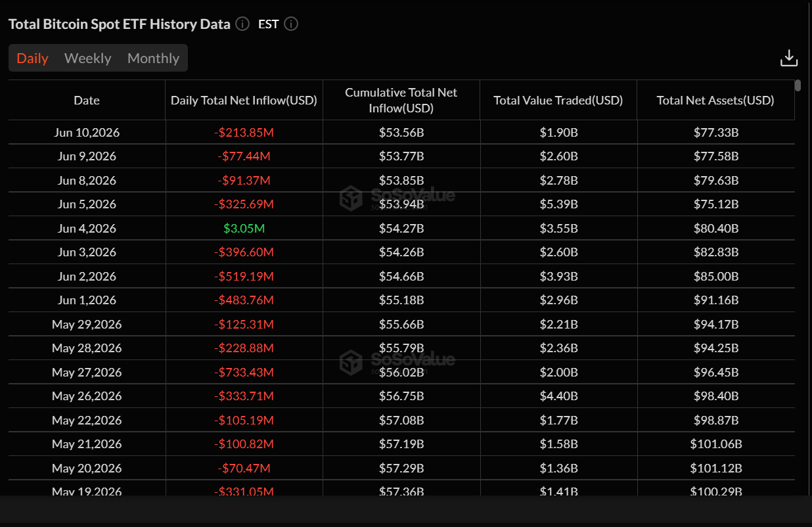The height and width of the screenshot is (527, 812).
Task: Click the table's vertical scrollbar thumb
Action: [798, 85]
